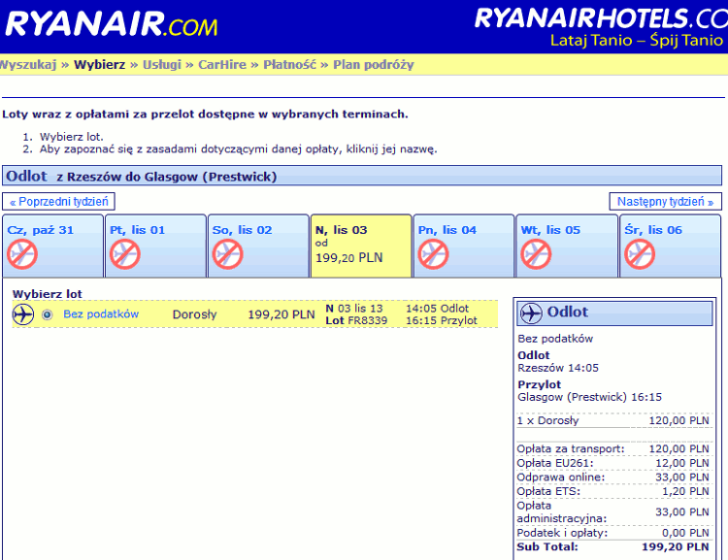Select the Cz, paź 31 date tab
The image size is (728, 560).
pyautogui.click(x=53, y=246)
